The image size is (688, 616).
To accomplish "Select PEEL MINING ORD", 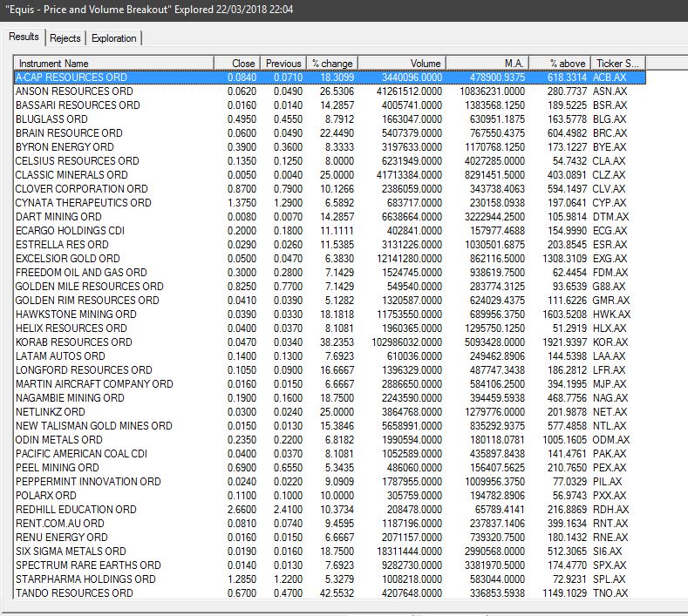I will 330,468.
